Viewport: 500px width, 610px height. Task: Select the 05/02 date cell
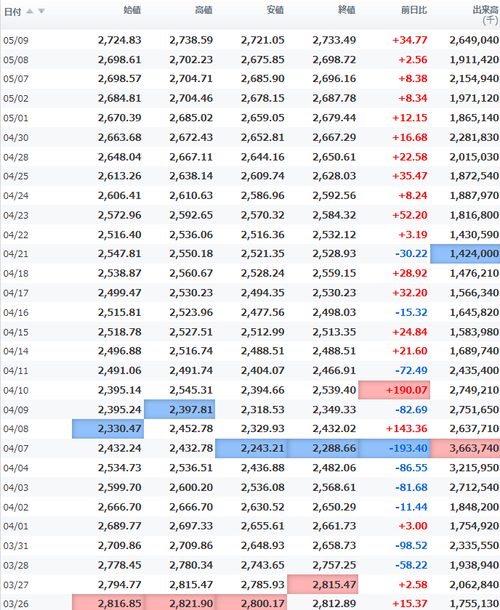click(x=16, y=98)
